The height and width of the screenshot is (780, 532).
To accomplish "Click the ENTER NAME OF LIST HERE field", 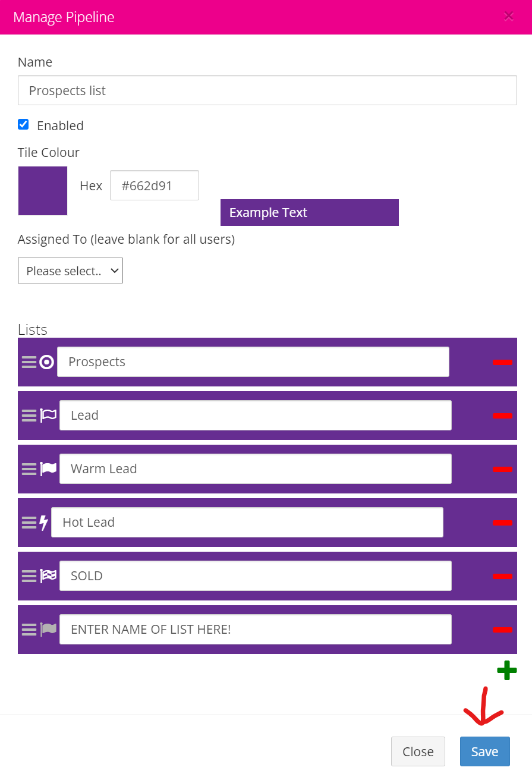I will tap(255, 630).
